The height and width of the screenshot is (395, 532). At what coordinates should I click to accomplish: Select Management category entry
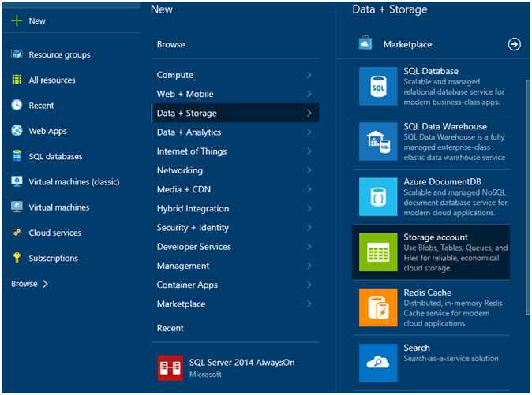click(235, 266)
